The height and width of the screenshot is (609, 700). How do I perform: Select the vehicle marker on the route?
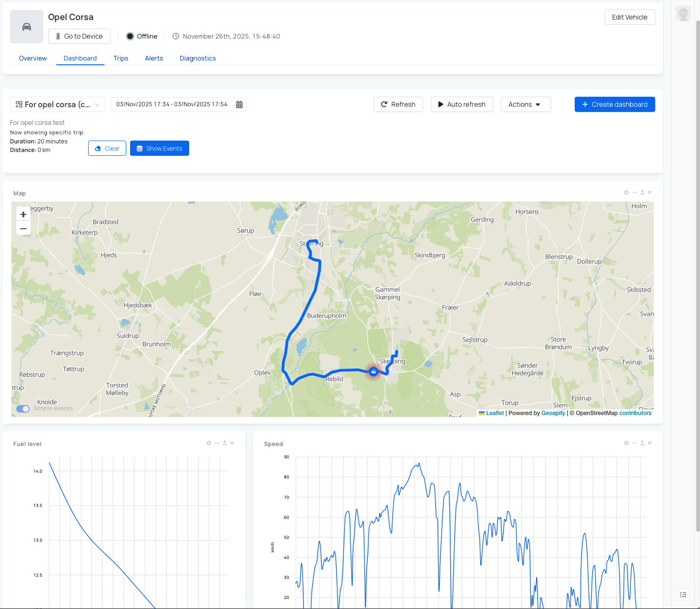[x=373, y=372]
